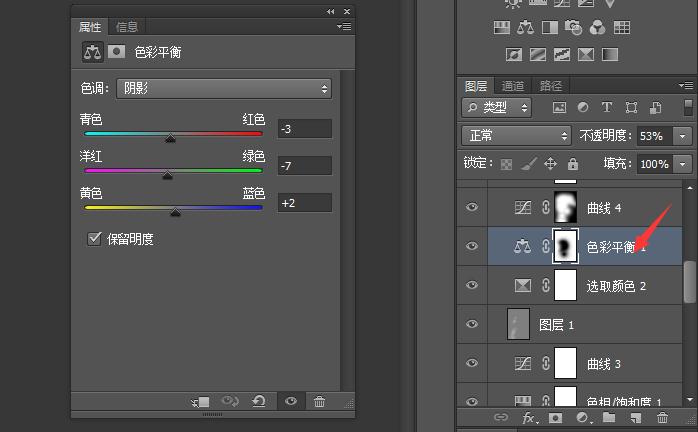698x432 pixels.
Task: Collapse the Properties panel with double arrows
Action: 330,12
